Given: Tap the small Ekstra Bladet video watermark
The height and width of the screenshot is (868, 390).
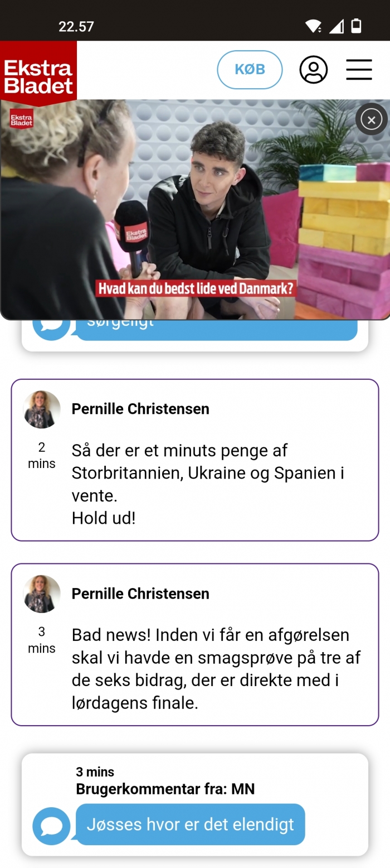Looking at the screenshot, I should pyautogui.click(x=21, y=119).
